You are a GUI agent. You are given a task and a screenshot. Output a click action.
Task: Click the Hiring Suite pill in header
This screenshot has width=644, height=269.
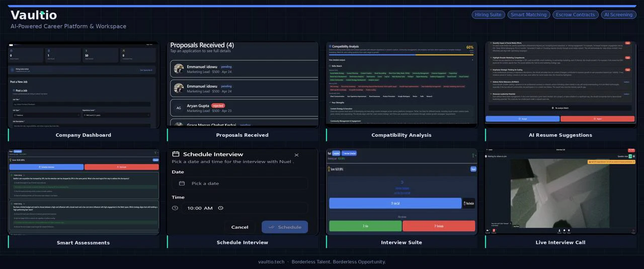pyautogui.click(x=488, y=15)
